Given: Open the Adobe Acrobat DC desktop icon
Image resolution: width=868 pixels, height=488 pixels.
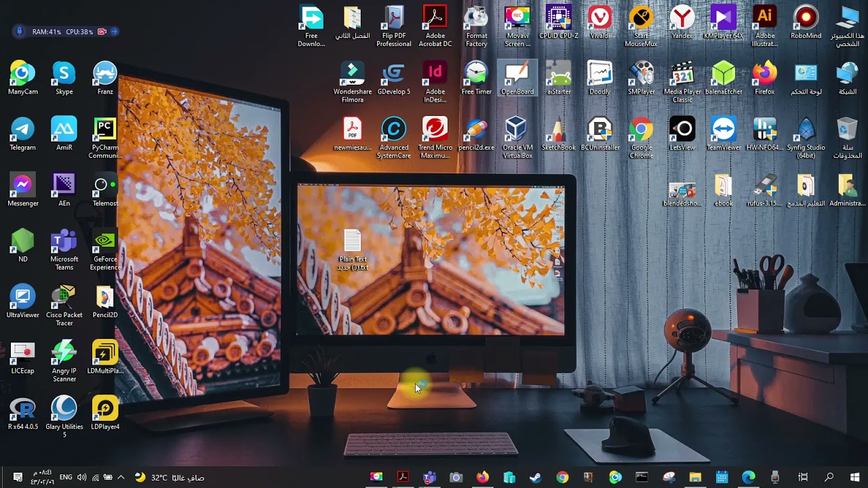Looking at the screenshot, I should (x=435, y=26).
